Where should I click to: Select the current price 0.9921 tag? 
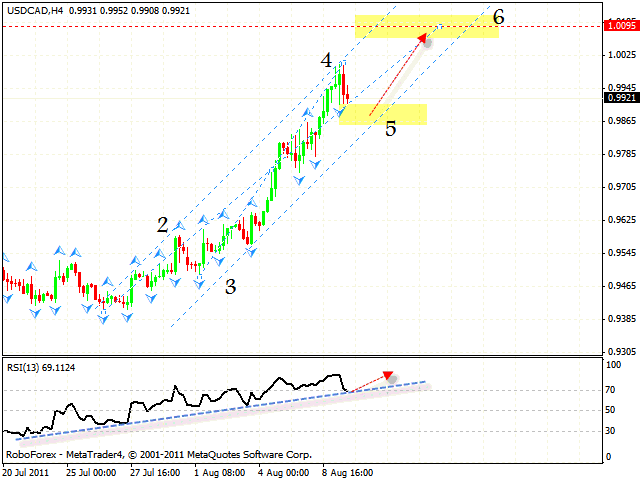pos(622,98)
